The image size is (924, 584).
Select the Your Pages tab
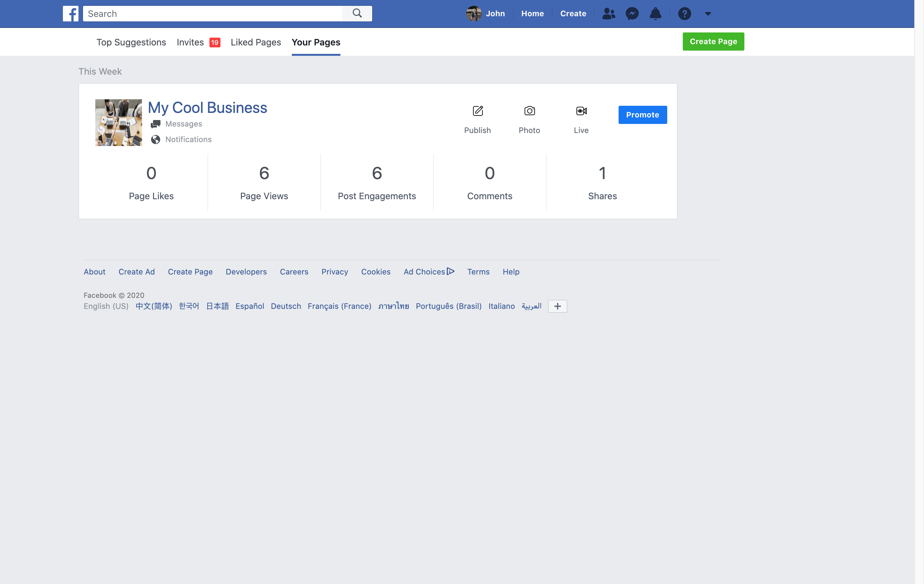[316, 42]
